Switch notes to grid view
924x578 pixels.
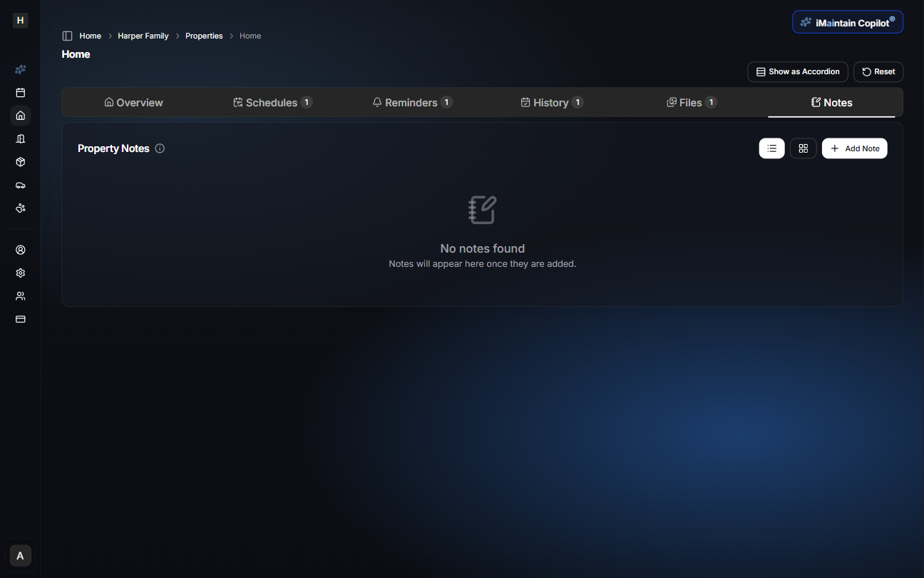click(x=803, y=148)
